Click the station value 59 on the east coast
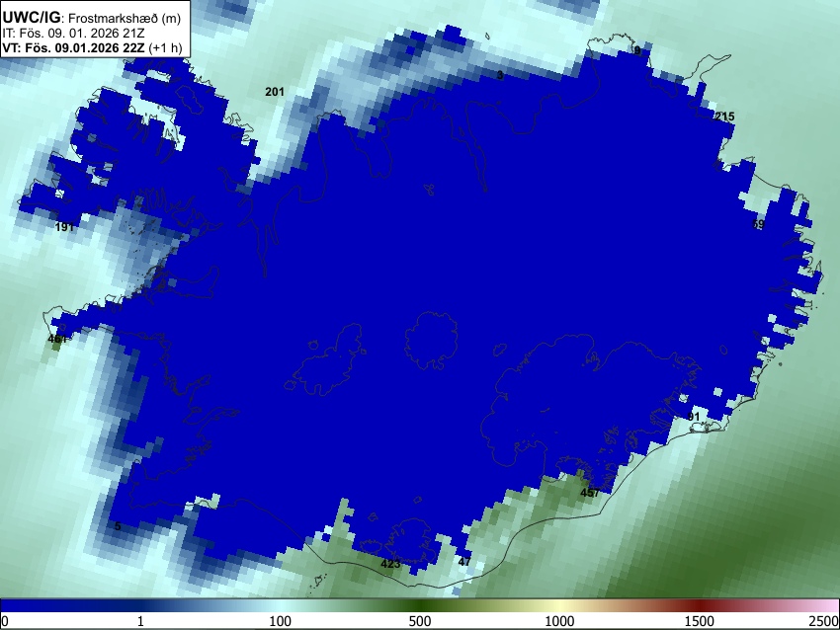 pyautogui.click(x=759, y=224)
